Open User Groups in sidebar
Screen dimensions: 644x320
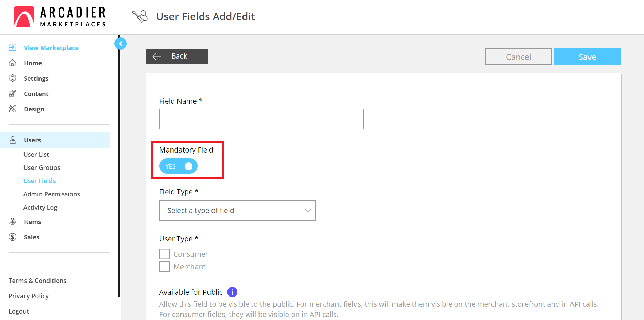pos(42,167)
